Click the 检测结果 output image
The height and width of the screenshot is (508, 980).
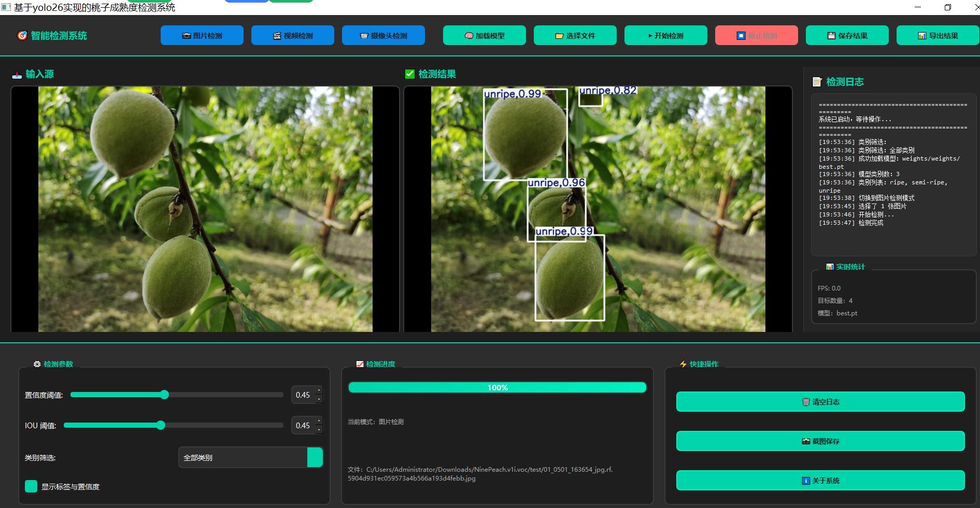[x=598, y=209]
